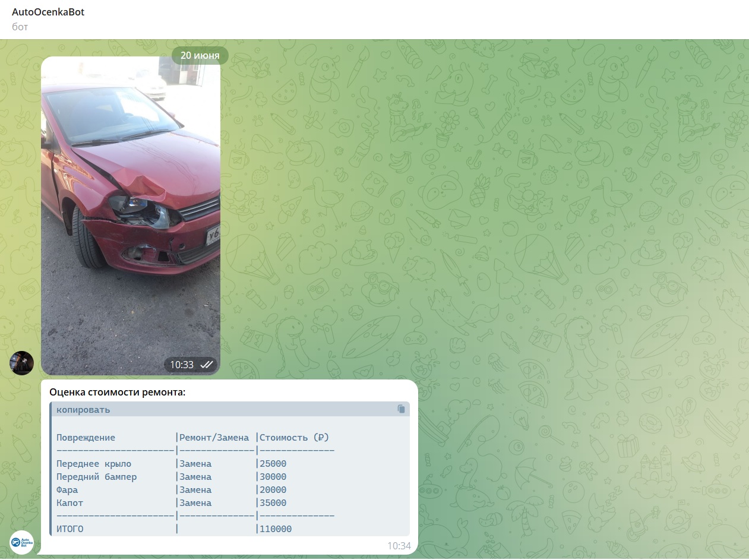
Task: Click the 25000 cost value
Action: pos(273,464)
